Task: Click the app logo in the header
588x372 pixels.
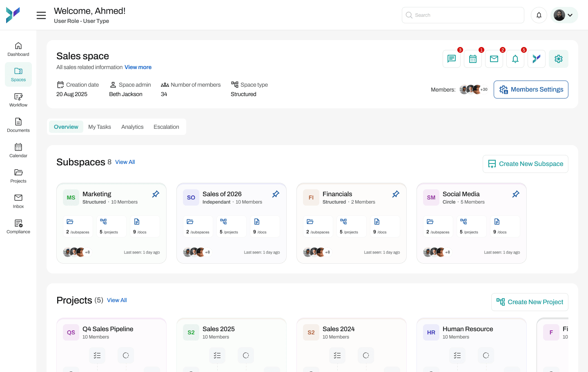Action: 13,15
